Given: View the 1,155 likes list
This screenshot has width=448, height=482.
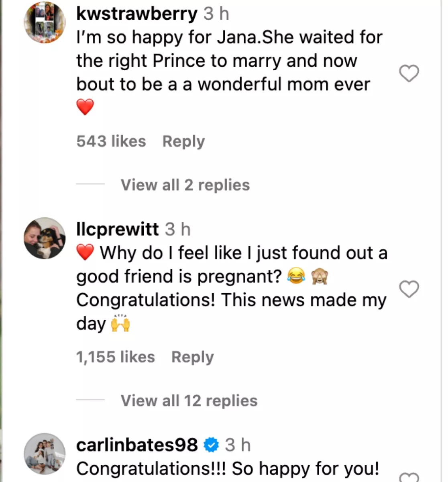Looking at the screenshot, I should coord(116,357).
